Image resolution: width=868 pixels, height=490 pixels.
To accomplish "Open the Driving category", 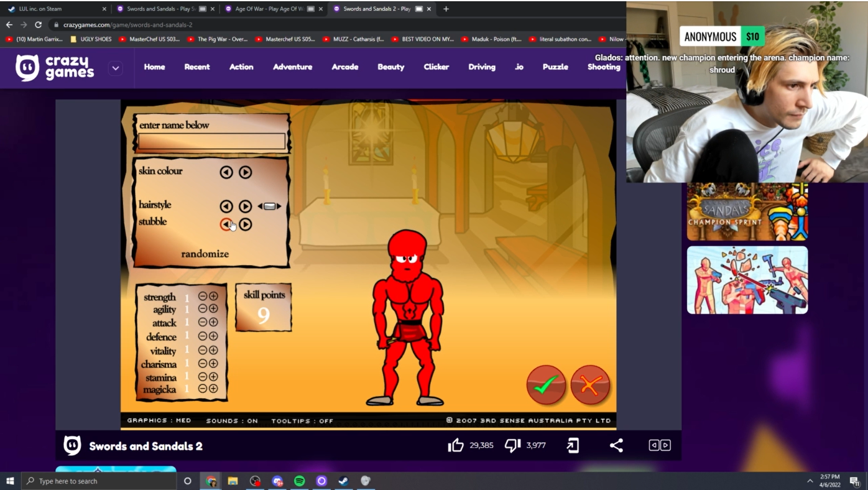I will [x=482, y=67].
